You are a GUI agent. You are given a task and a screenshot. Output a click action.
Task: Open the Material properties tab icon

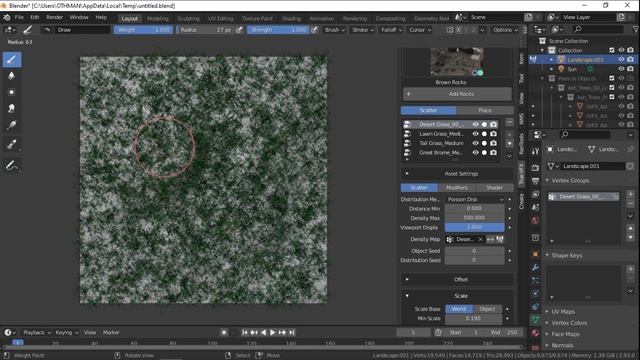[535, 333]
